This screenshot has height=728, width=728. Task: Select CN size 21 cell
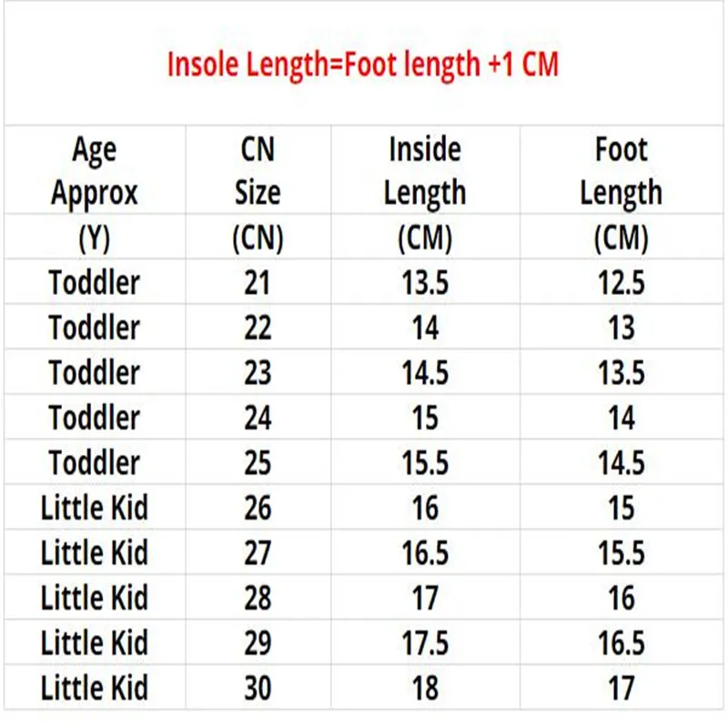(x=258, y=282)
